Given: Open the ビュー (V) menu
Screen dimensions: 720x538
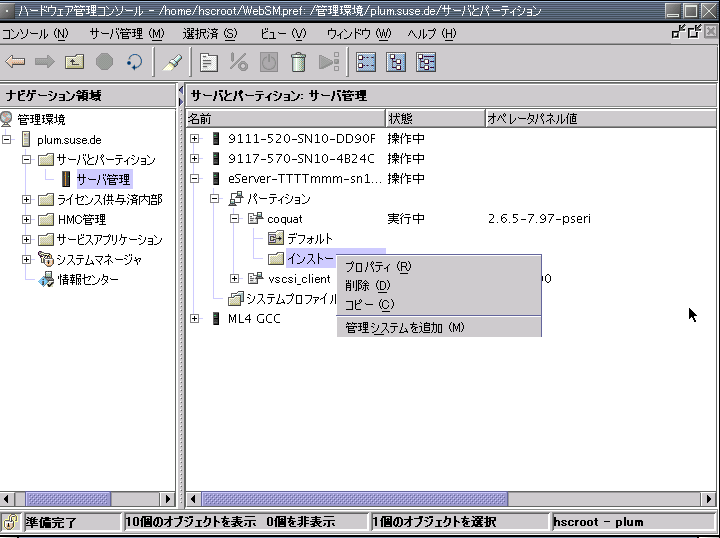Looking at the screenshot, I should point(283,34).
